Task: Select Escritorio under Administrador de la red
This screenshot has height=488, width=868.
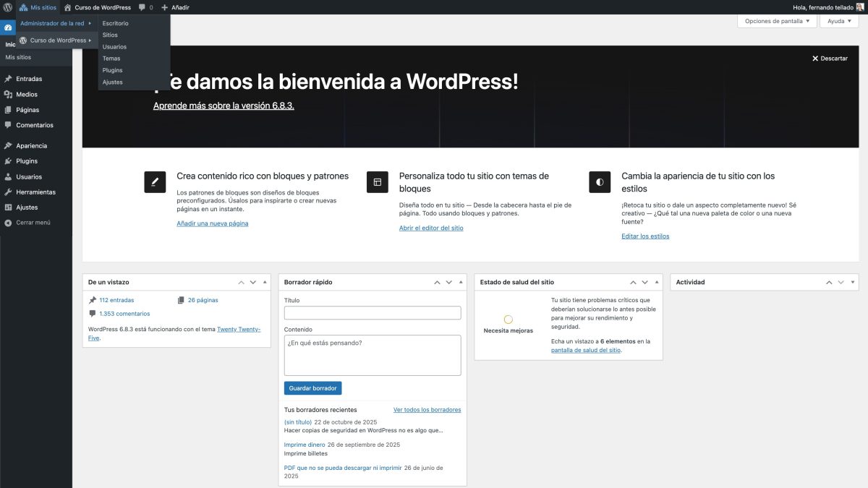Action: (x=116, y=22)
